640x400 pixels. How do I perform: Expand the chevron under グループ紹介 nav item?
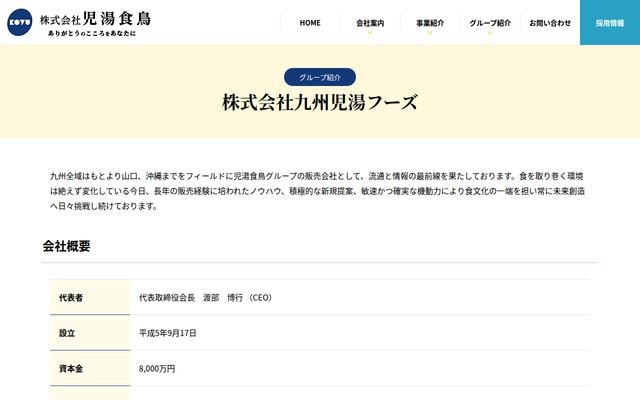tap(490, 32)
